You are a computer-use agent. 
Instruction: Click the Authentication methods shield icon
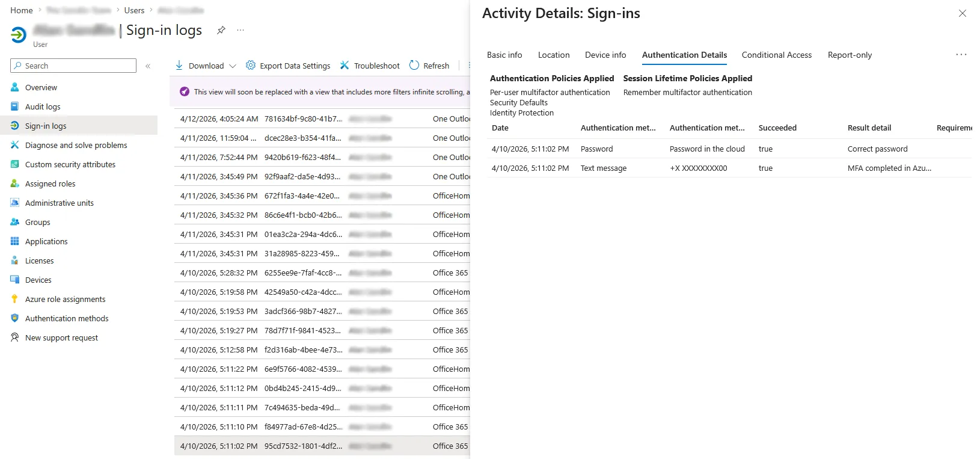[x=15, y=318]
